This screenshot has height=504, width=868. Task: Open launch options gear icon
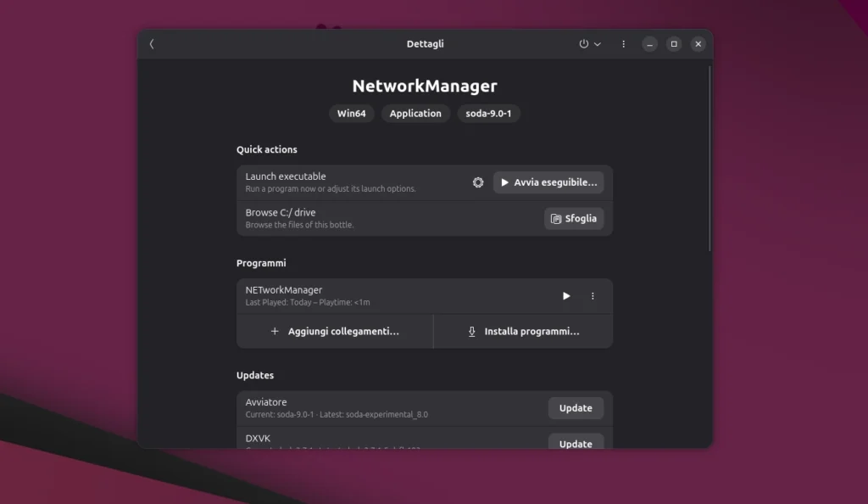[478, 182]
